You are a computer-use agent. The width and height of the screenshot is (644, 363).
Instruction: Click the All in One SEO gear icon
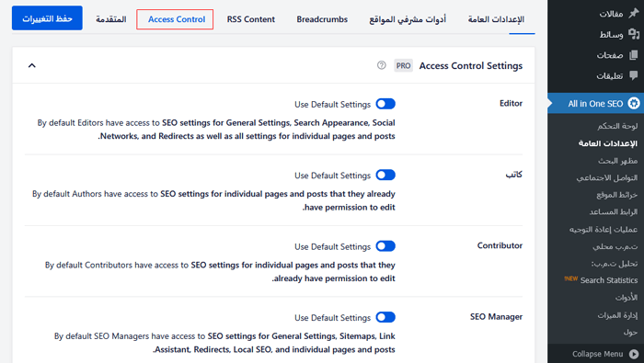[x=634, y=103]
